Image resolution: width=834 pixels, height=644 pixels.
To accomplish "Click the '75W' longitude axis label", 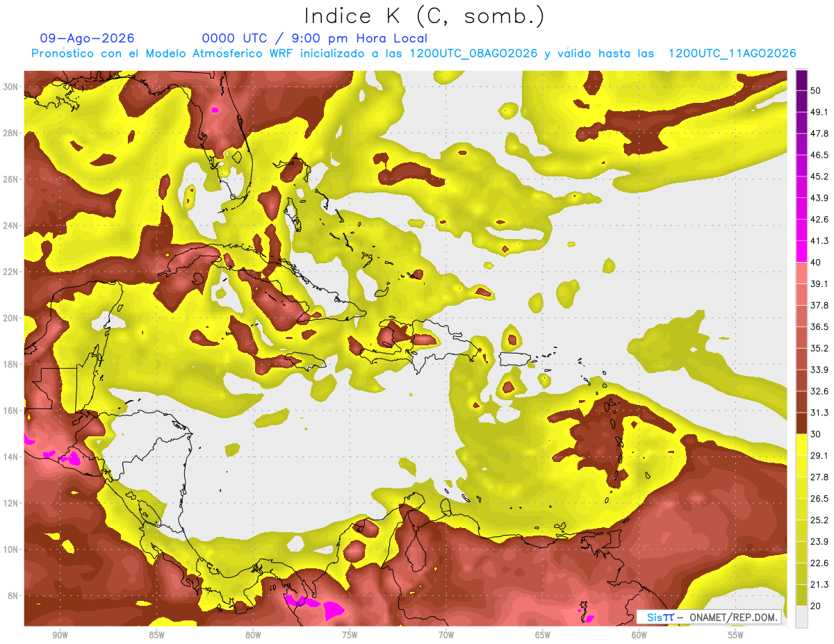I will pos(350,635).
